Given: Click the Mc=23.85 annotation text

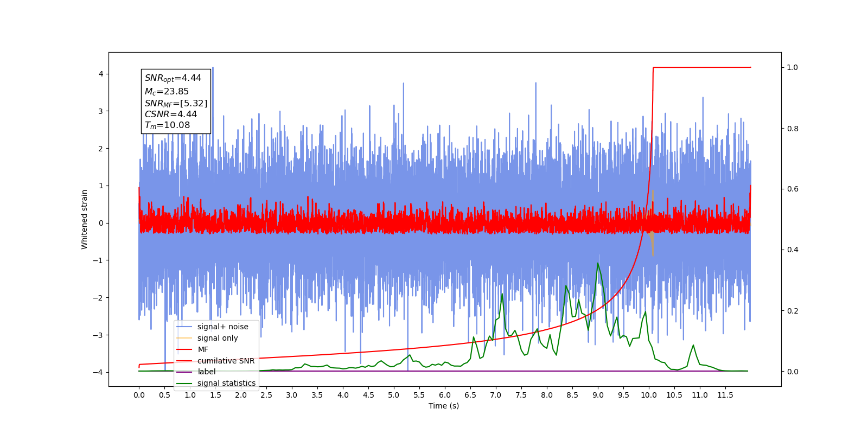Looking at the screenshot, I should [x=167, y=92].
